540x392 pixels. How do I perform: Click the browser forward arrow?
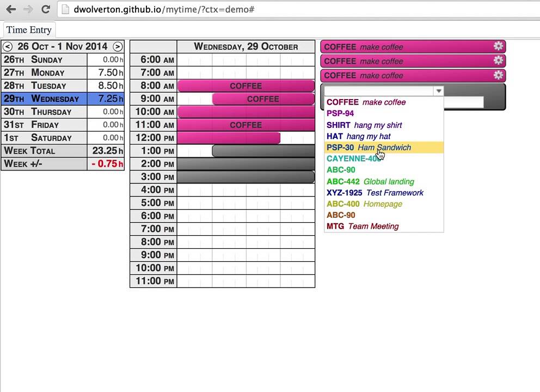tap(28, 9)
